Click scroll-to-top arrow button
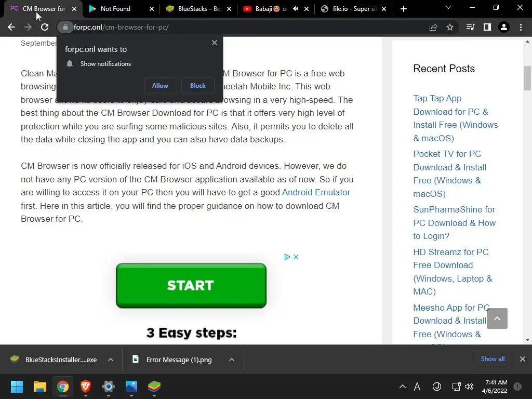Screen dimensions: 532x399 coord(497,318)
